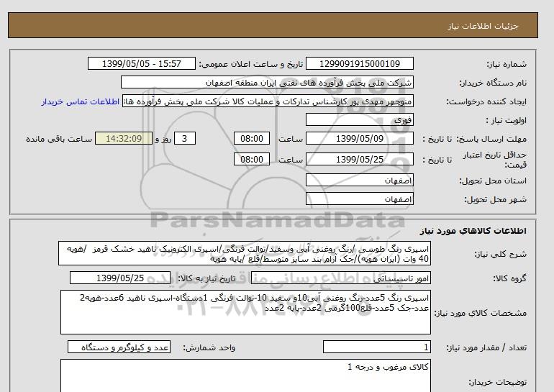The width and height of the screenshot is (554, 392).
Task: Click the واحد شمارش label
Action: 209,348
